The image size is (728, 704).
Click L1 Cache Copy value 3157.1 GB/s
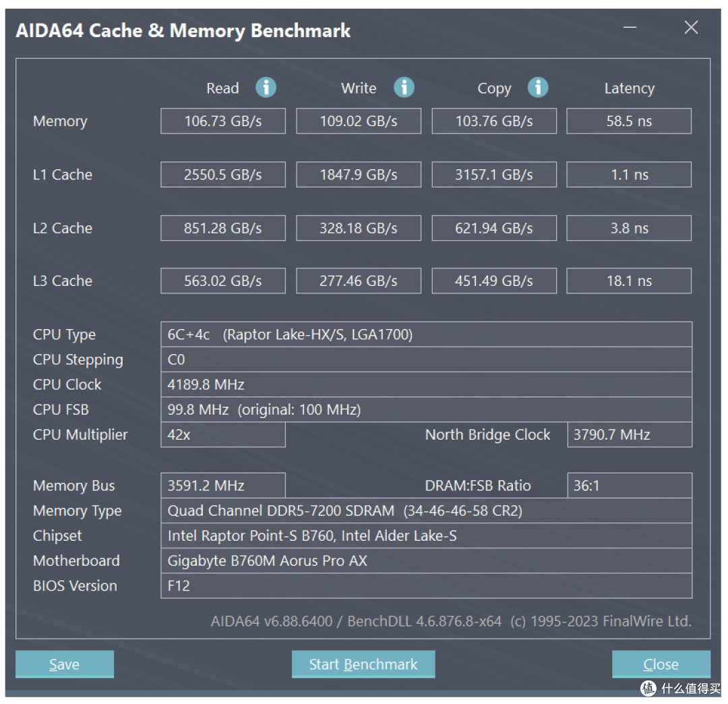(x=494, y=175)
